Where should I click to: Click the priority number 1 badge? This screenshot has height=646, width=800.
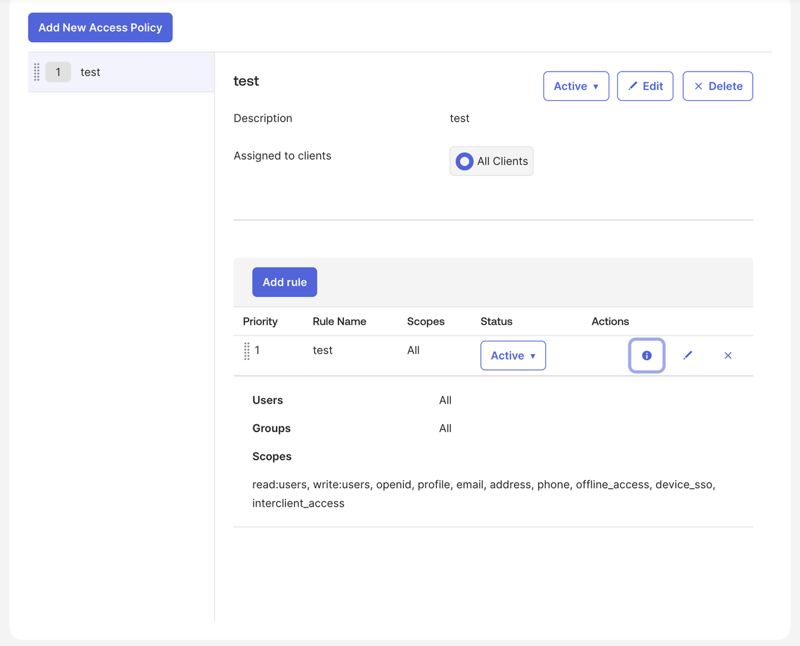click(x=58, y=72)
